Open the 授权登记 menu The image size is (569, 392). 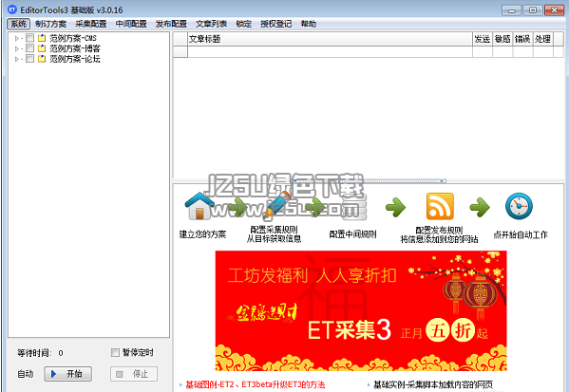pos(275,24)
